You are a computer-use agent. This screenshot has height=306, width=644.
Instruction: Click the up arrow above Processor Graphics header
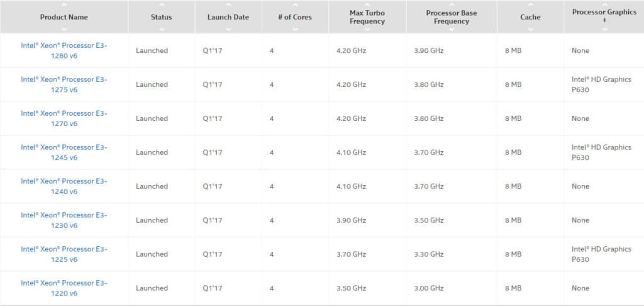(604, 4)
